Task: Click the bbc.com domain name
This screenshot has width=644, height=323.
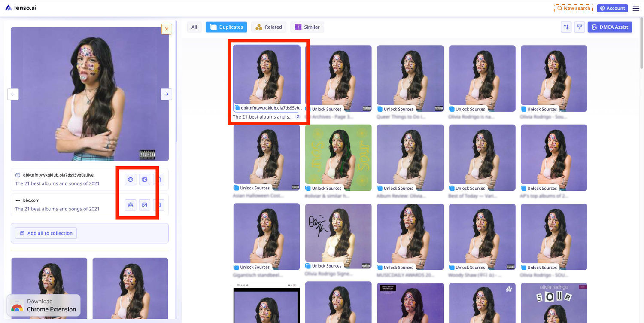Action: point(31,201)
